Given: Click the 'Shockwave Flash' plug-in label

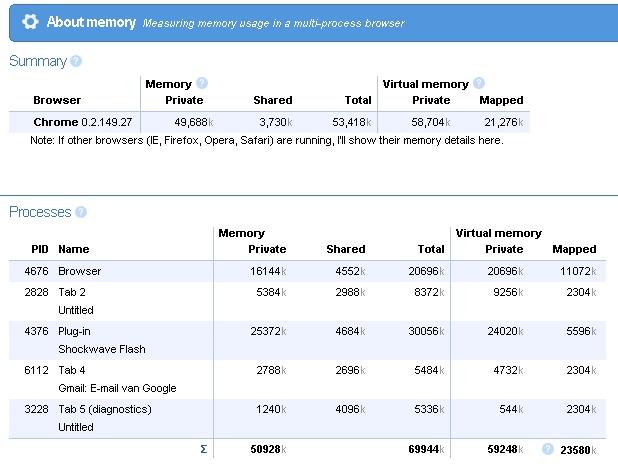Looking at the screenshot, I should (x=102, y=349).
